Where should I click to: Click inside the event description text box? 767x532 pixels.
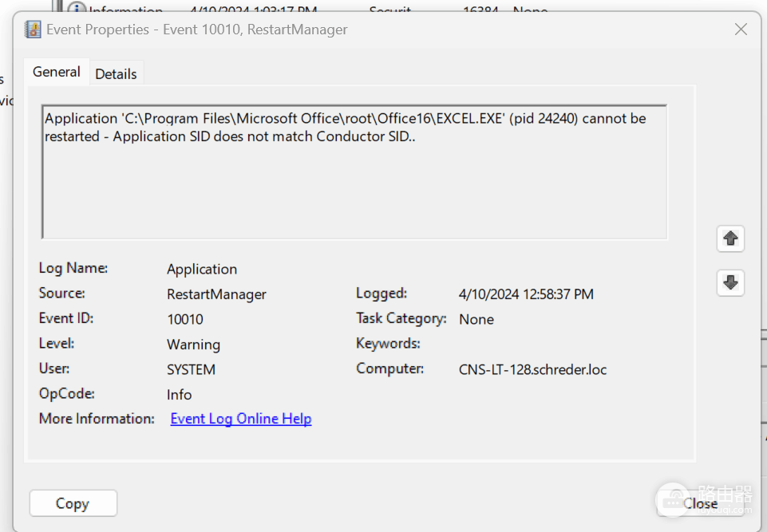click(x=354, y=171)
